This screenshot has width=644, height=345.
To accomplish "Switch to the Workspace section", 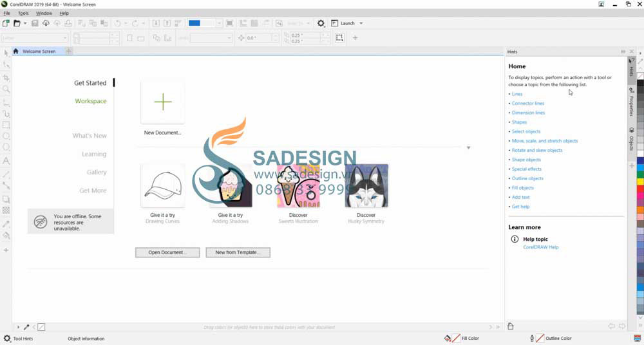I will coord(91,101).
